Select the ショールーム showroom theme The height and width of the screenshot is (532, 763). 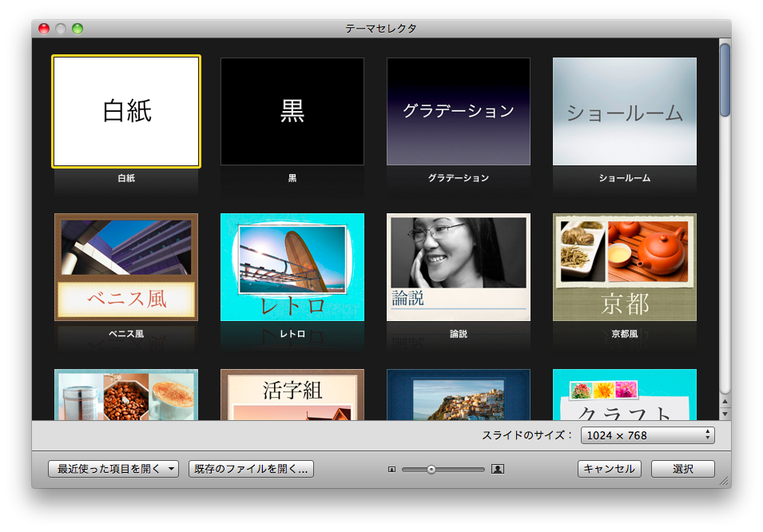coord(624,112)
